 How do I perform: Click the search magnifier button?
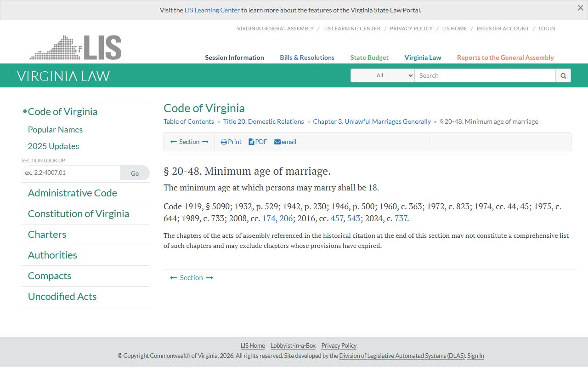click(x=563, y=75)
